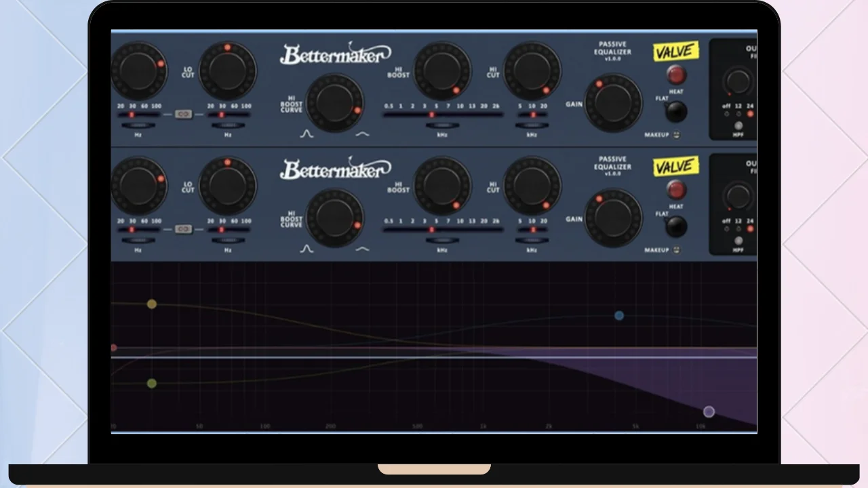Screen dimensions: 868x488
Task: Click the MAKEUP smiley icon on the bottom unit
Action: pos(676,250)
